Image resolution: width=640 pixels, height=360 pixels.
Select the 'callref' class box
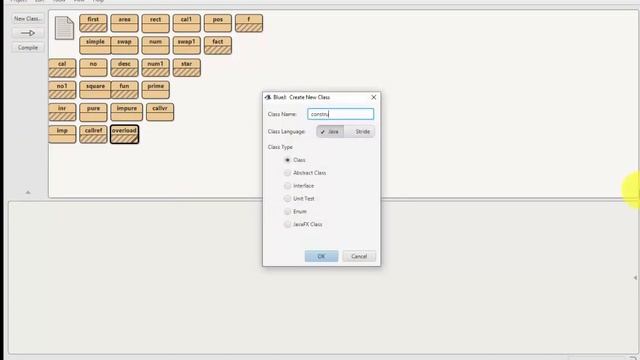[x=93, y=134]
